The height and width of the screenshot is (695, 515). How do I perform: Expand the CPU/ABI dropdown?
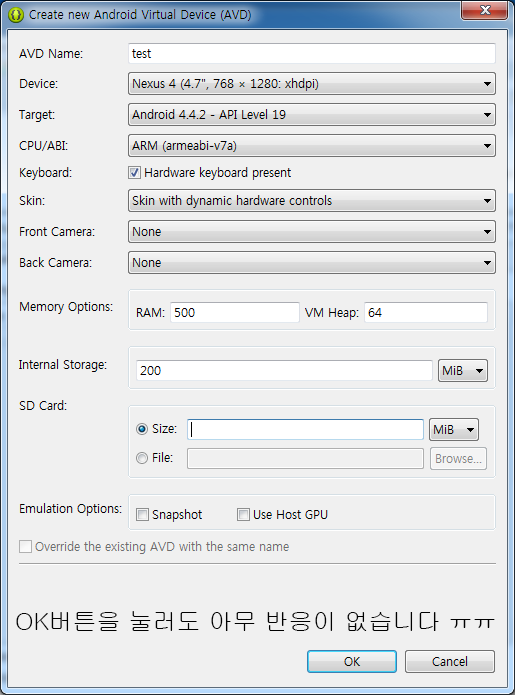click(x=312, y=146)
